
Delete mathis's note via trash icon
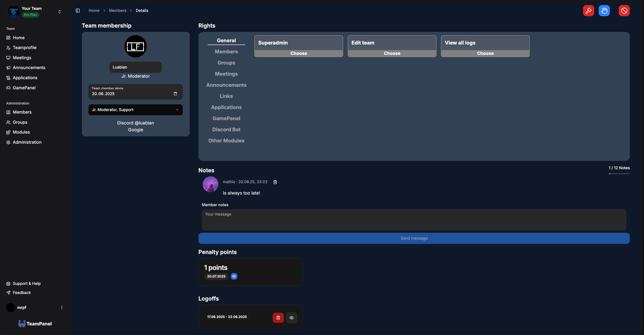coord(275,182)
